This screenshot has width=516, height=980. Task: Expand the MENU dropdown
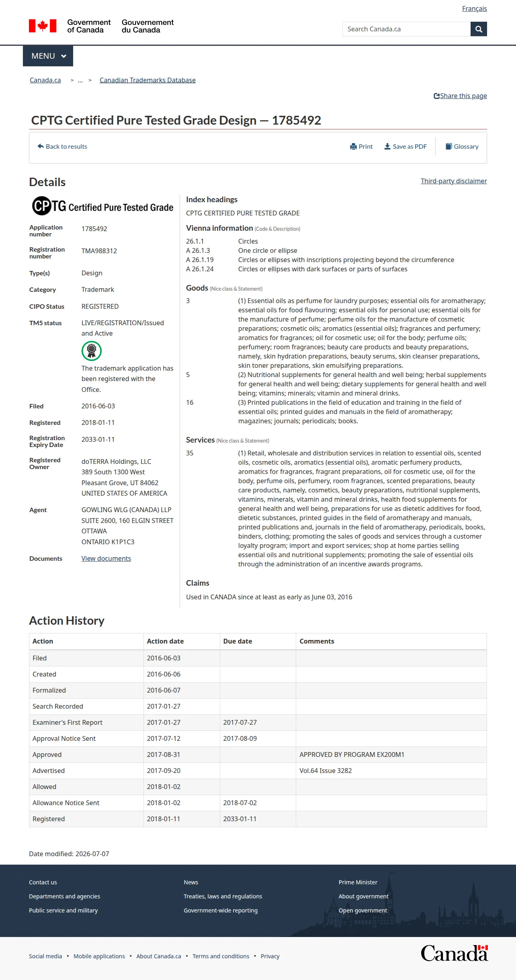tap(48, 56)
